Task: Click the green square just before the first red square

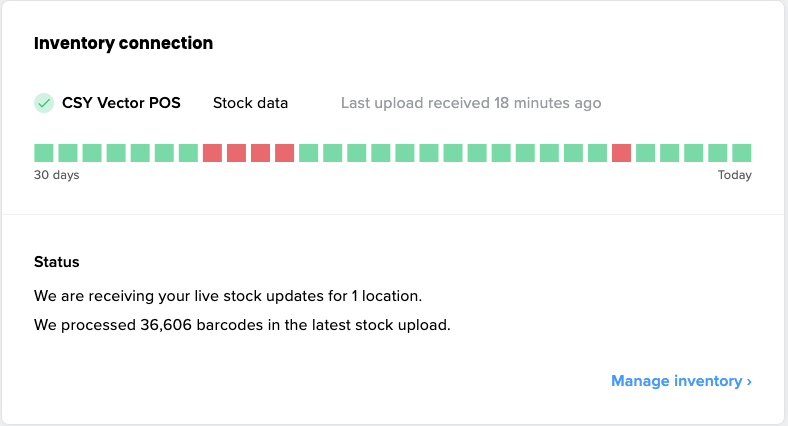Action: (188, 153)
